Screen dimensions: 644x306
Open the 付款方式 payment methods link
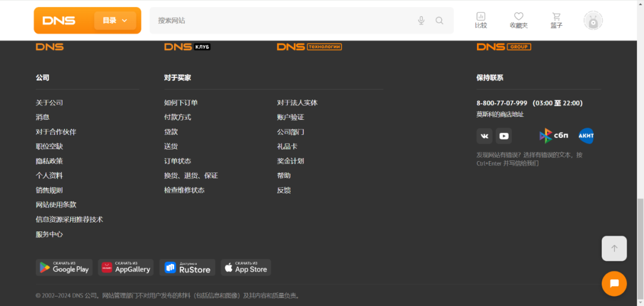click(178, 118)
